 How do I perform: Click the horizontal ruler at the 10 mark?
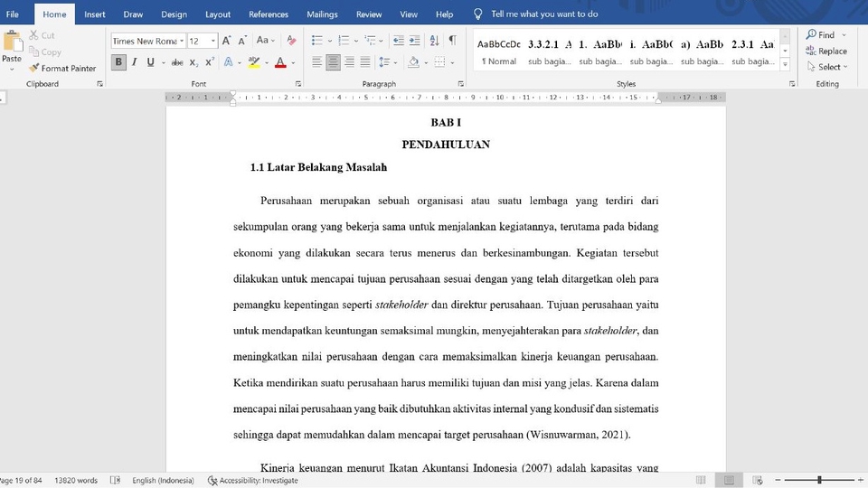[500, 98]
